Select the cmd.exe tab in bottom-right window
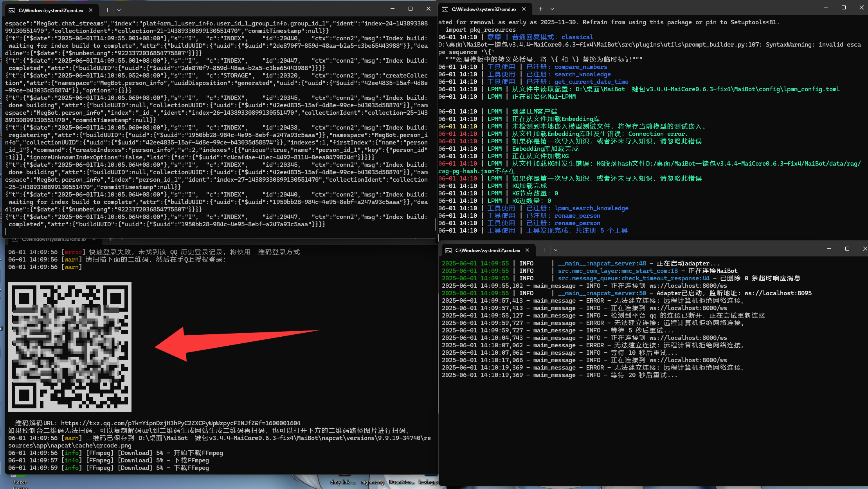 [488, 250]
